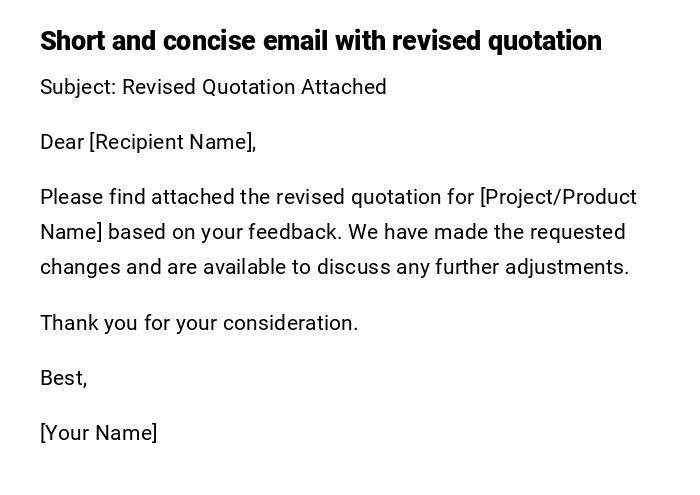
Task: Click the 'Name]' text starting the second body line
Action: 71,232
